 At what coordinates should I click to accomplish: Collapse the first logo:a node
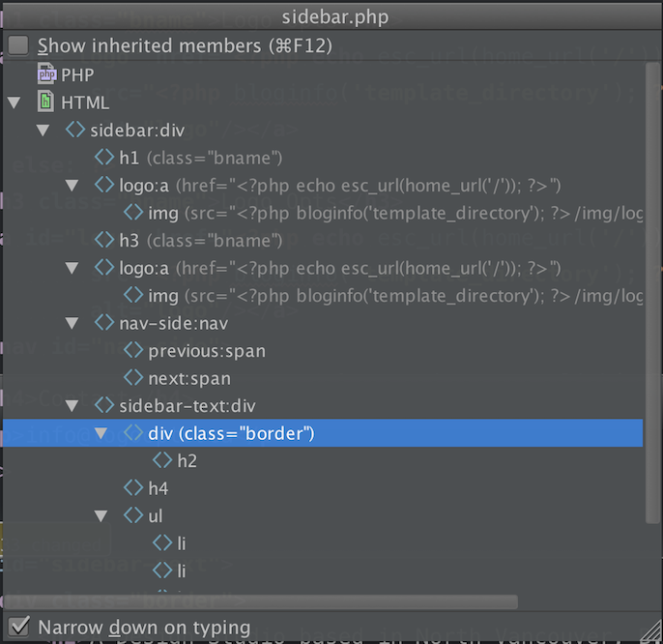click(x=72, y=186)
